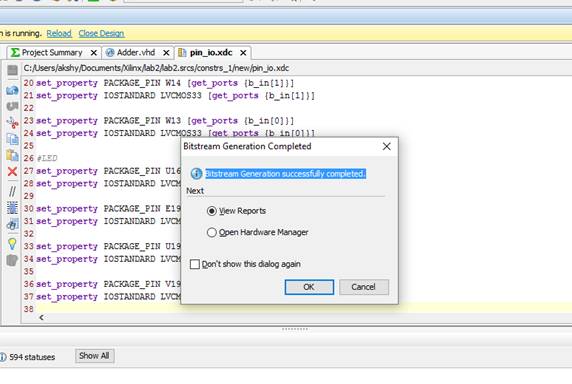The image size is (572, 384).
Task: Click the Show All button
Action: [x=94, y=356]
